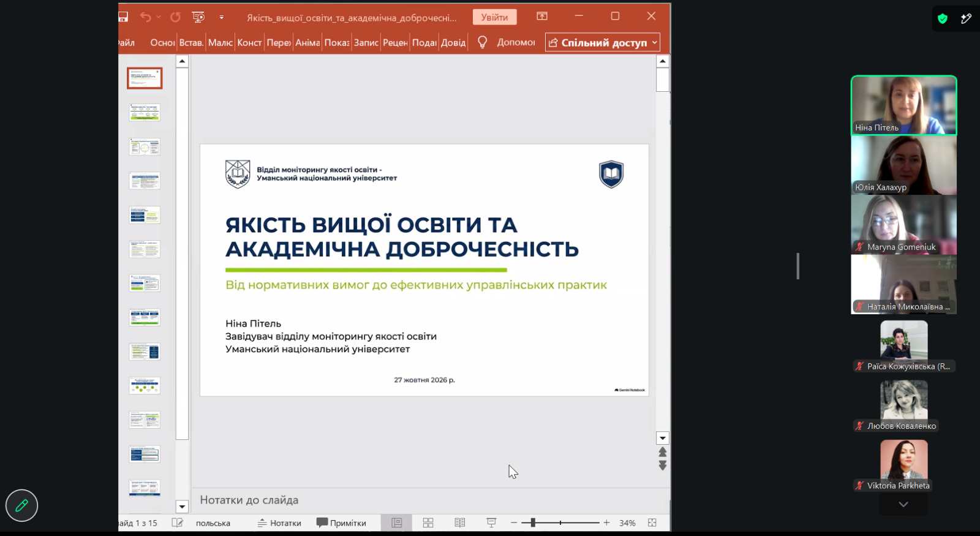This screenshot has height=536, width=980.
Task: Toggle the Примітки comments pane
Action: point(341,523)
